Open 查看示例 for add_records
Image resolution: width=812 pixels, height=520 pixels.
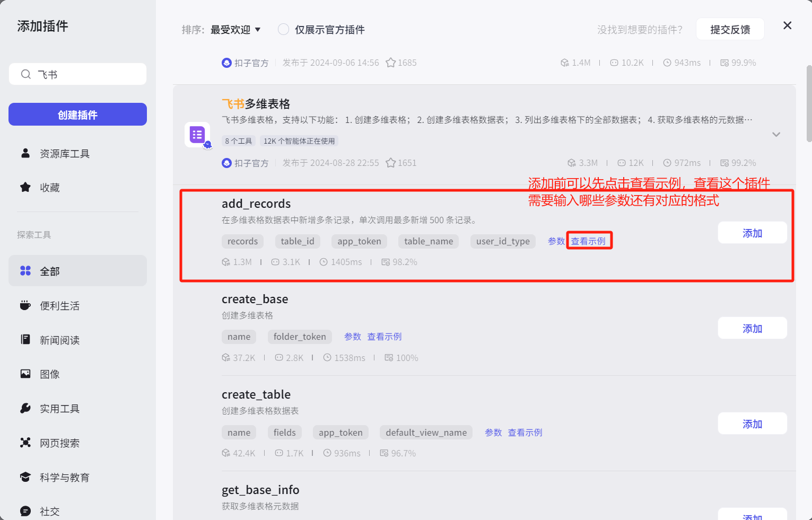pos(588,241)
